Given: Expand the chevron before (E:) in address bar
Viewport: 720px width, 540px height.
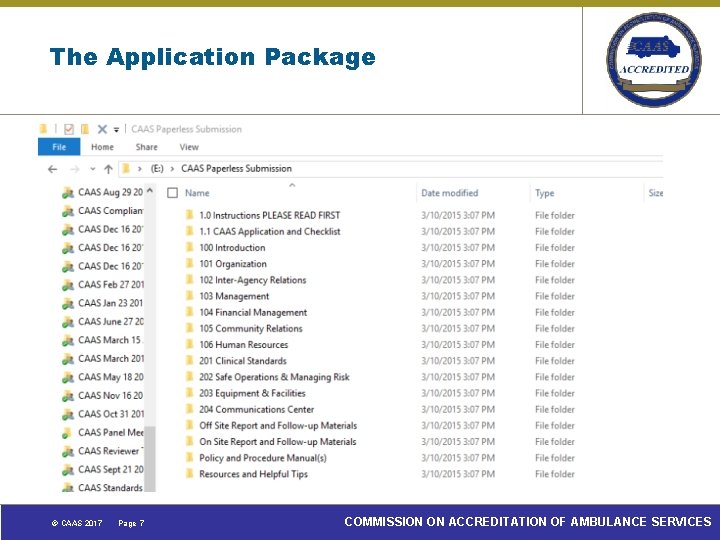Looking at the screenshot, I should 140,169.
